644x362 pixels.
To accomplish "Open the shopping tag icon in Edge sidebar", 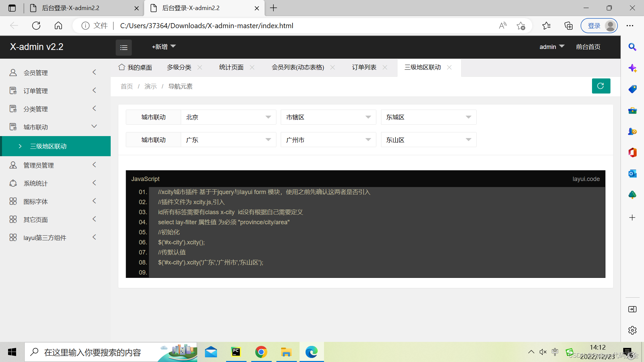I will 632,89.
